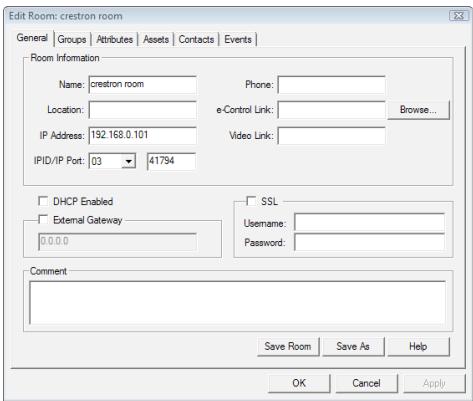Click the Video Link field
Viewport: 473px width, 401px height.
[332, 135]
